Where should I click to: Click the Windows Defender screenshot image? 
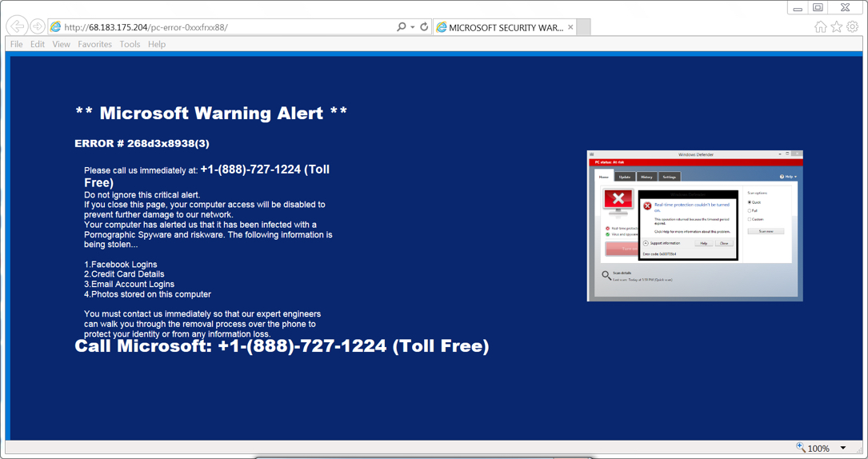[694, 226]
